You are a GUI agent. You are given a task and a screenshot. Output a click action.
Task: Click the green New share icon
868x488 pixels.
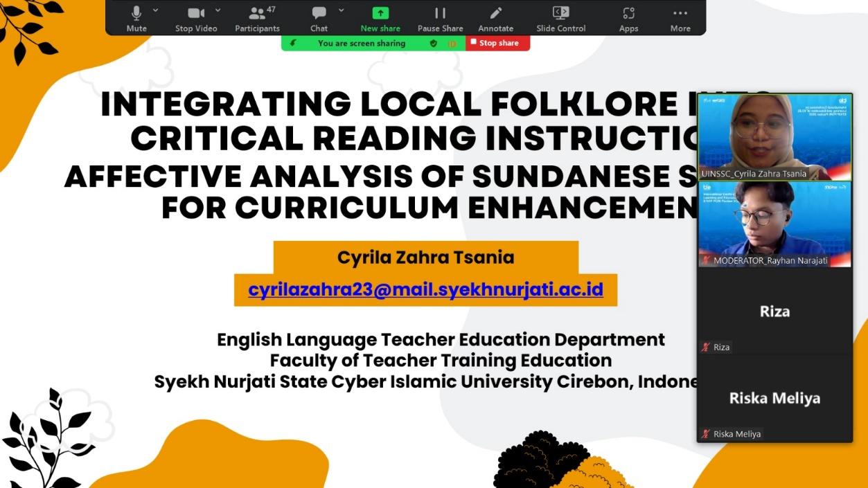(x=380, y=14)
